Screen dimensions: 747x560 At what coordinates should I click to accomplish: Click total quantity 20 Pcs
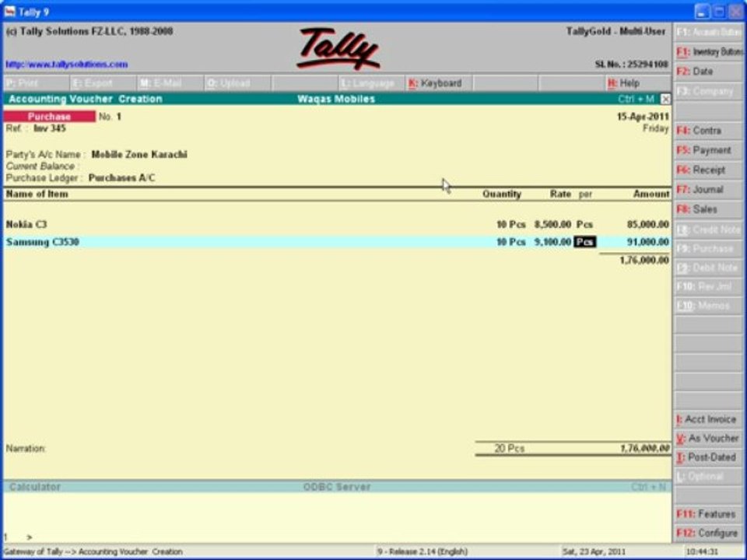[509, 449]
